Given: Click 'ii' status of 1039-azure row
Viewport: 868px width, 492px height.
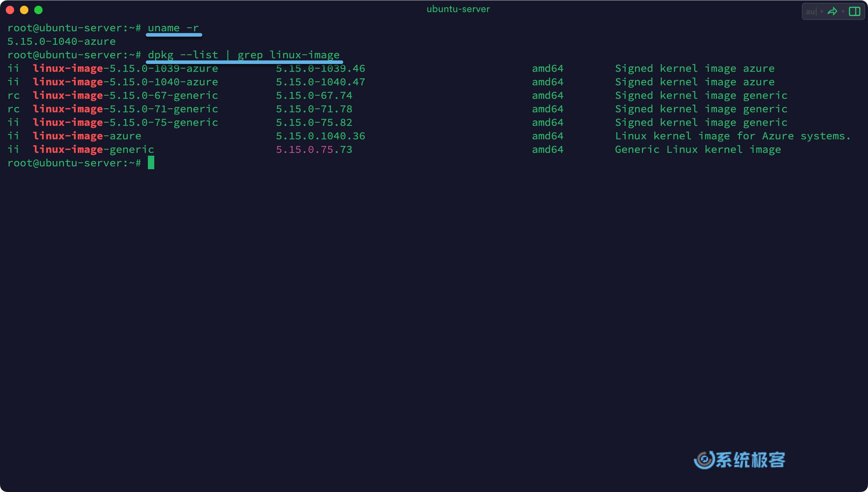Looking at the screenshot, I should pyautogui.click(x=14, y=68).
